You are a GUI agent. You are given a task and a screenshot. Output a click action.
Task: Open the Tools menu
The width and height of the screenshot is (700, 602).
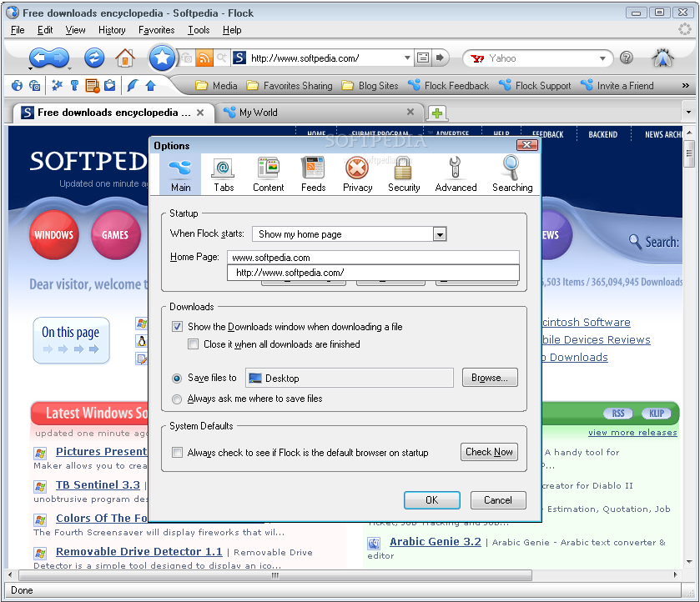[199, 30]
